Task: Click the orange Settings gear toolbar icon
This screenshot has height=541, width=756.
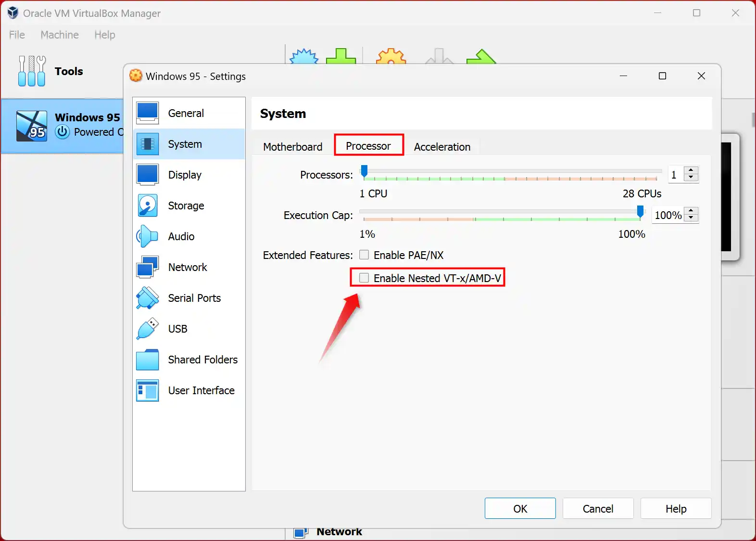Action: pyautogui.click(x=391, y=56)
